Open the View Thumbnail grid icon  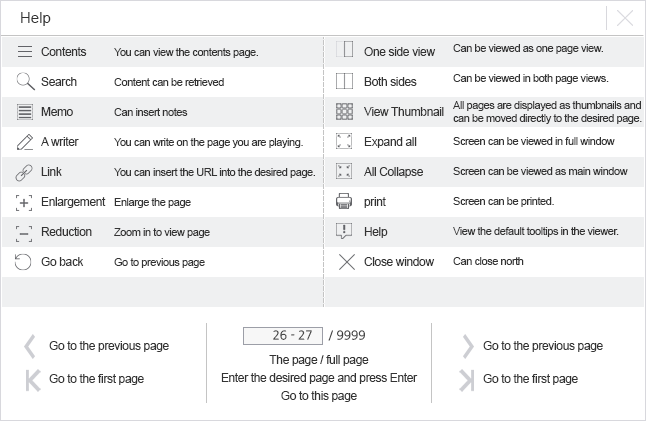click(345, 111)
